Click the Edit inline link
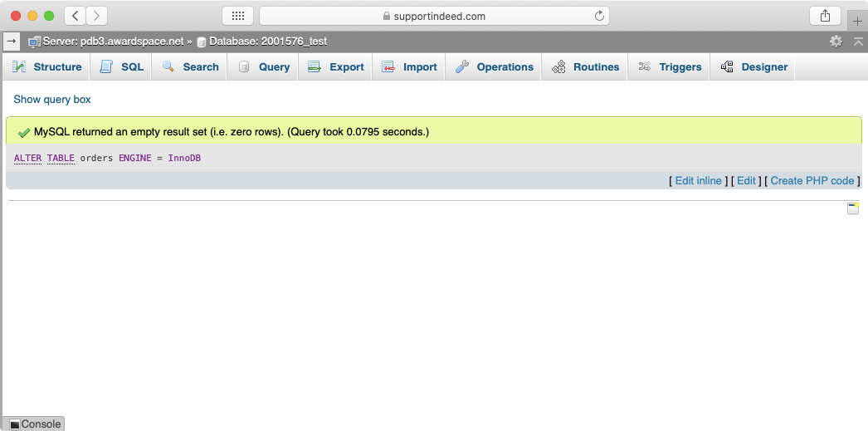 [x=698, y=181]
